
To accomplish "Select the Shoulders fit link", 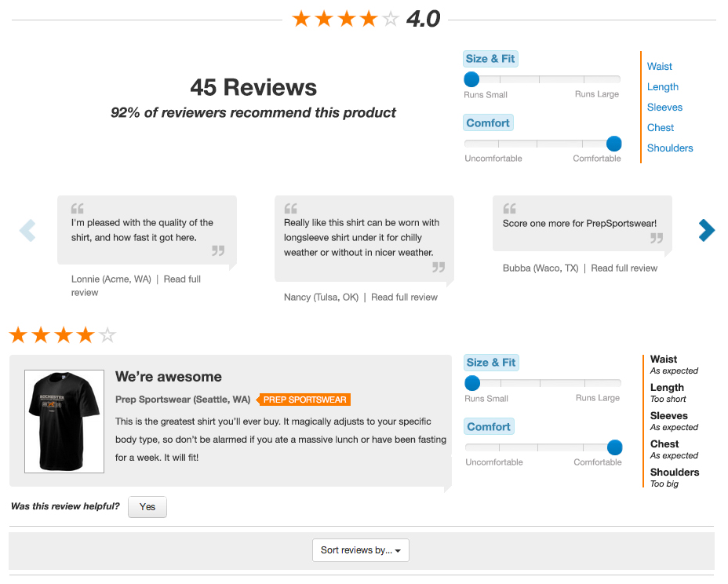I will tap(670, 148).
